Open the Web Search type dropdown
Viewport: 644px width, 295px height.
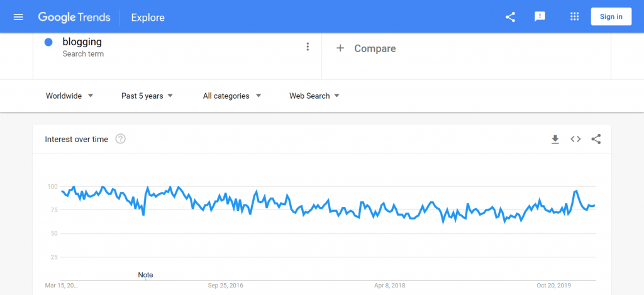(314, 96)
